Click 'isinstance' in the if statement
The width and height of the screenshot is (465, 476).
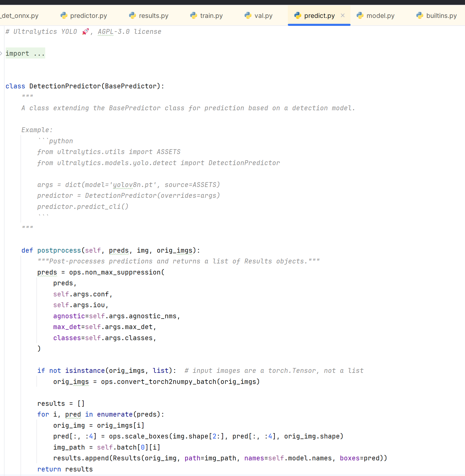tap(85, 371)
